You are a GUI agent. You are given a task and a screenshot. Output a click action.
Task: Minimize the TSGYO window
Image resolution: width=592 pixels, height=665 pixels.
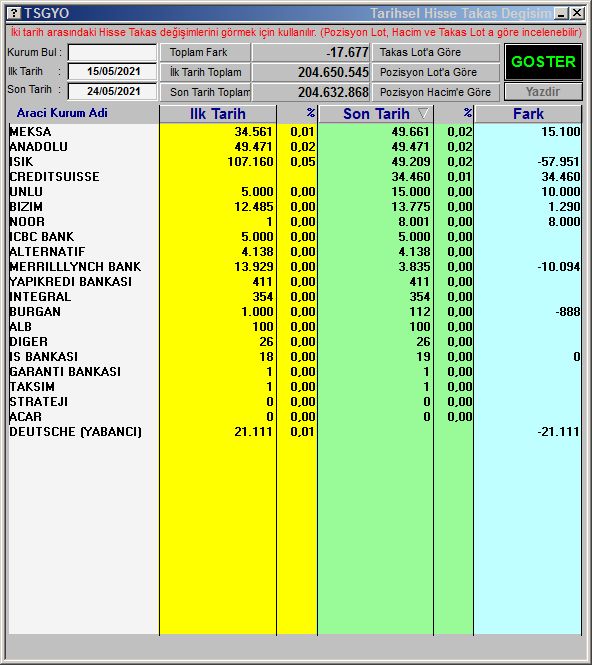[x=561, y=13]
